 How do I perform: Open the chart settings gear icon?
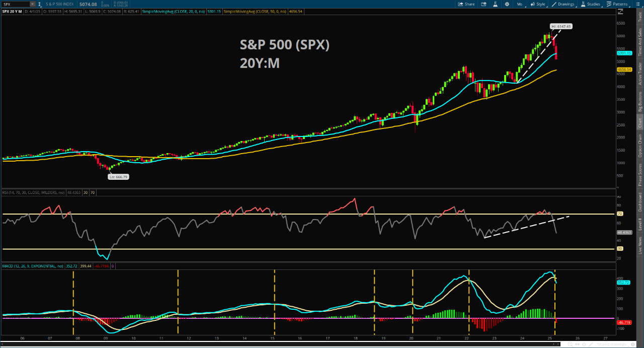coord(507,4)
